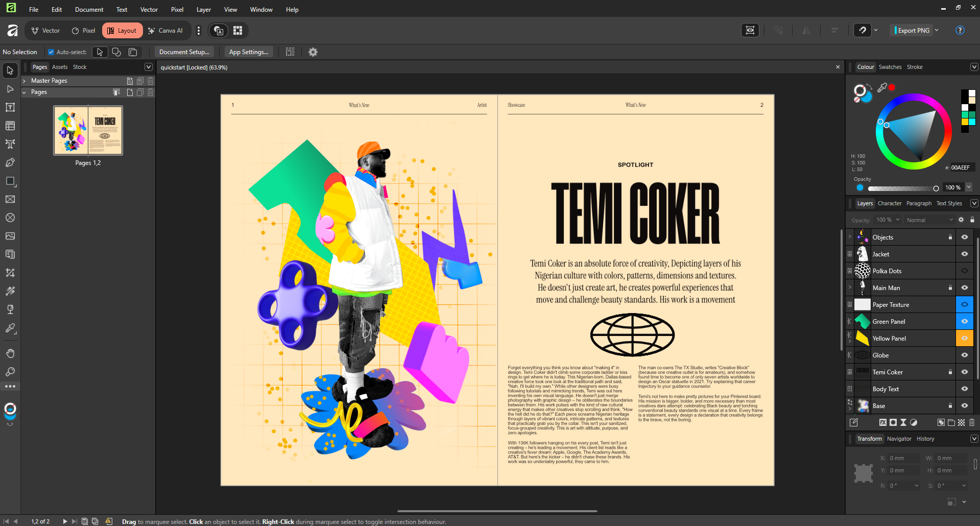Open the Document menu
Screen dimensions: 980x526
pyautogui.click(x=89, y=9)
